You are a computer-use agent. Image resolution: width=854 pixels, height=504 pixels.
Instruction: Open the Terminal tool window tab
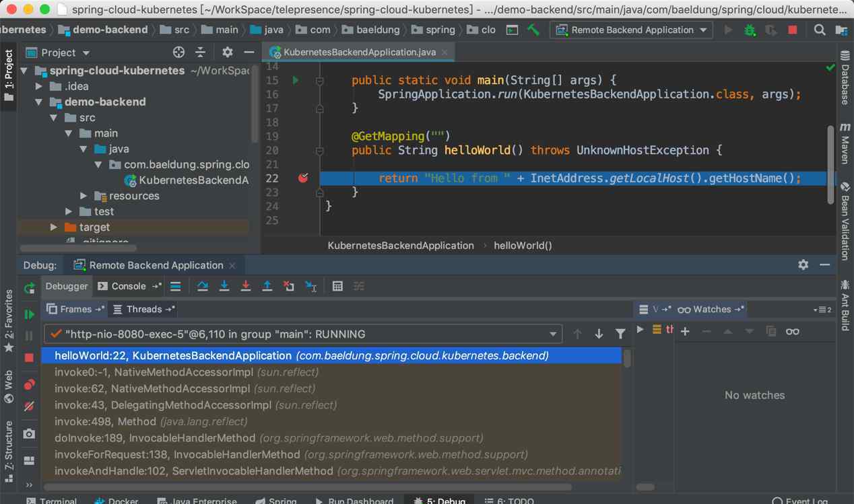coord(51,501)
